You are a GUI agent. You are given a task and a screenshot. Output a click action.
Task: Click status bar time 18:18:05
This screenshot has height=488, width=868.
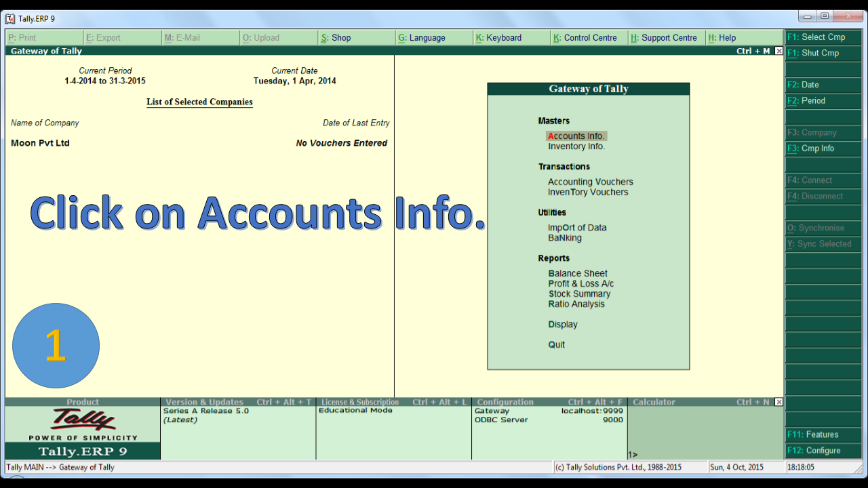801,467
